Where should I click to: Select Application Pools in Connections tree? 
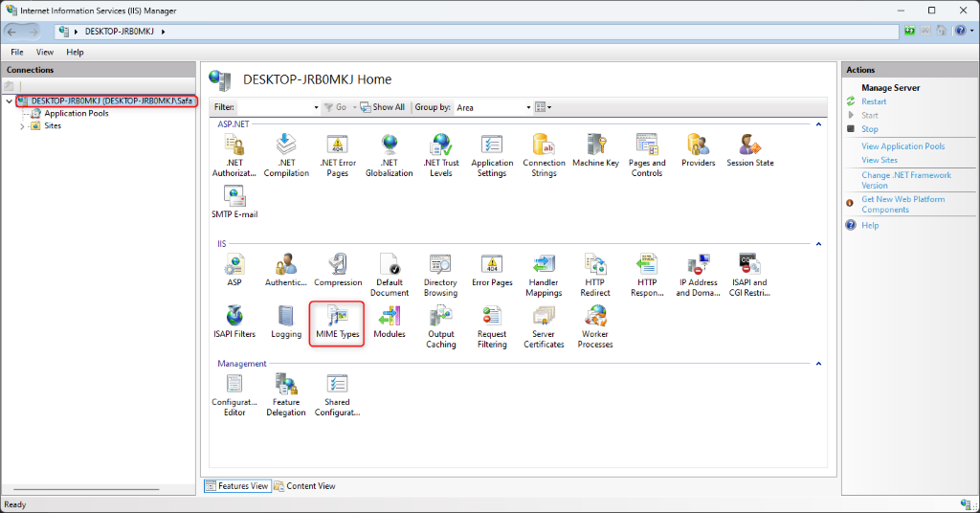77,114
